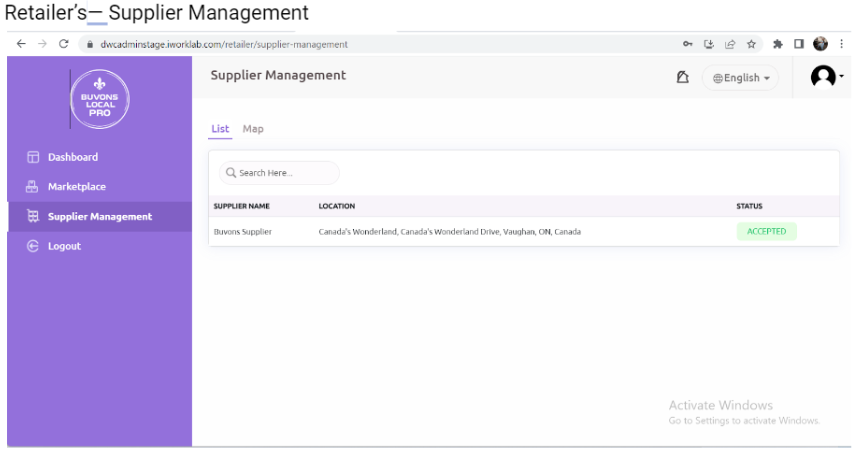Toggle the browser side panel
This screenshot has height=452, width=857.
(x=797, y=44)
